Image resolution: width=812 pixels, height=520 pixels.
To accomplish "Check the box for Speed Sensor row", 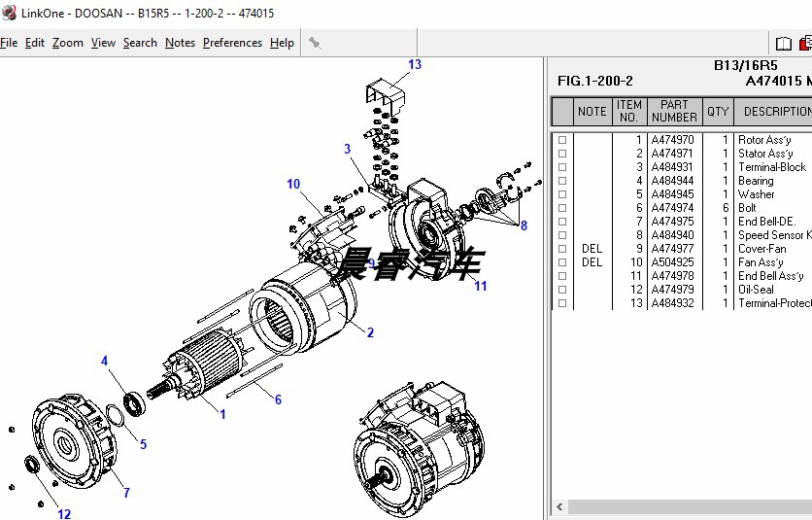I will pyautogui.click(x=562, y=235).
